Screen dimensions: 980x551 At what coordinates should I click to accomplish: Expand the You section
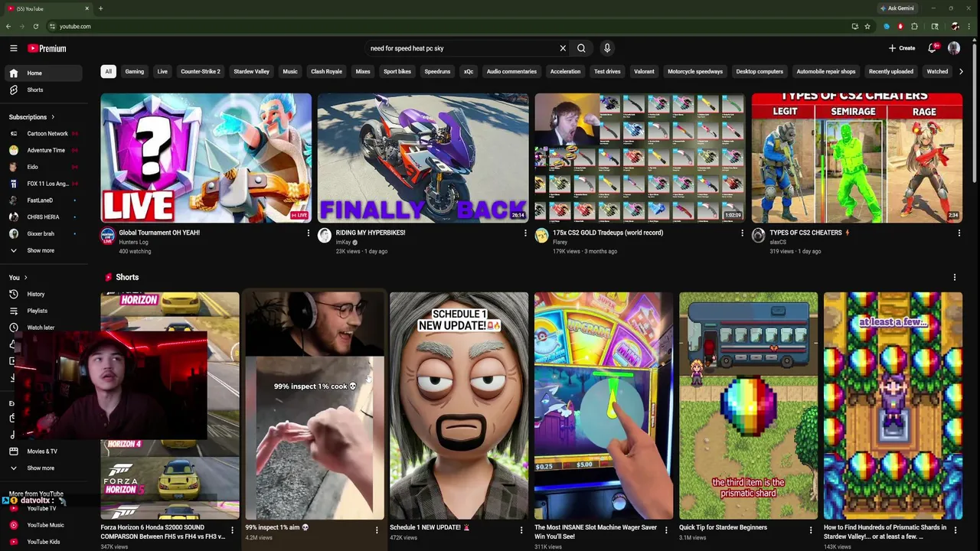(x=18, y=278)
